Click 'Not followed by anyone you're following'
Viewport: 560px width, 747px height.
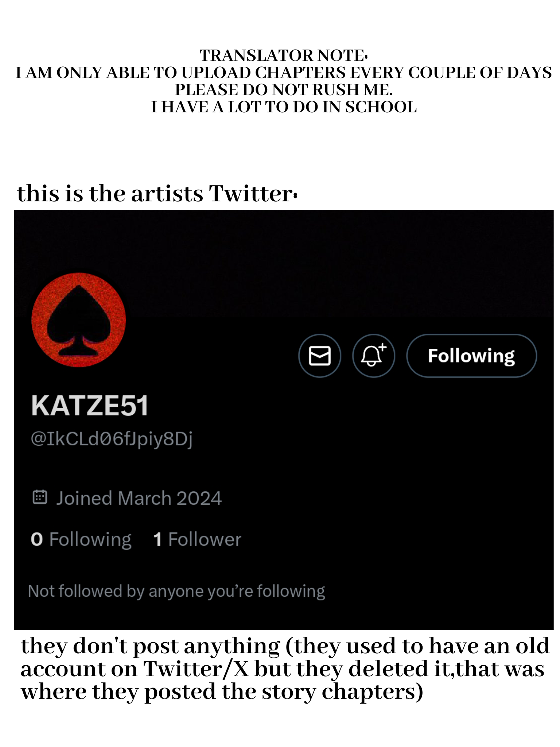176,591
